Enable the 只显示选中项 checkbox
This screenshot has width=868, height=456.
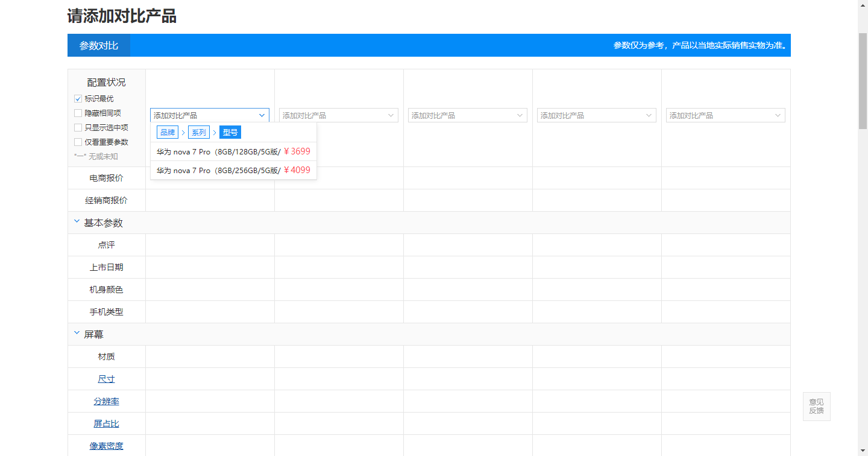78,127
